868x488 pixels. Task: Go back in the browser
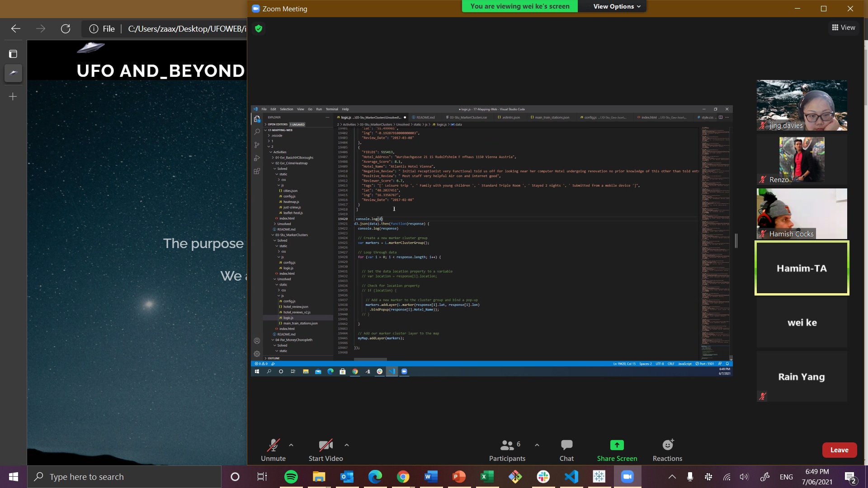pos(16,29)
